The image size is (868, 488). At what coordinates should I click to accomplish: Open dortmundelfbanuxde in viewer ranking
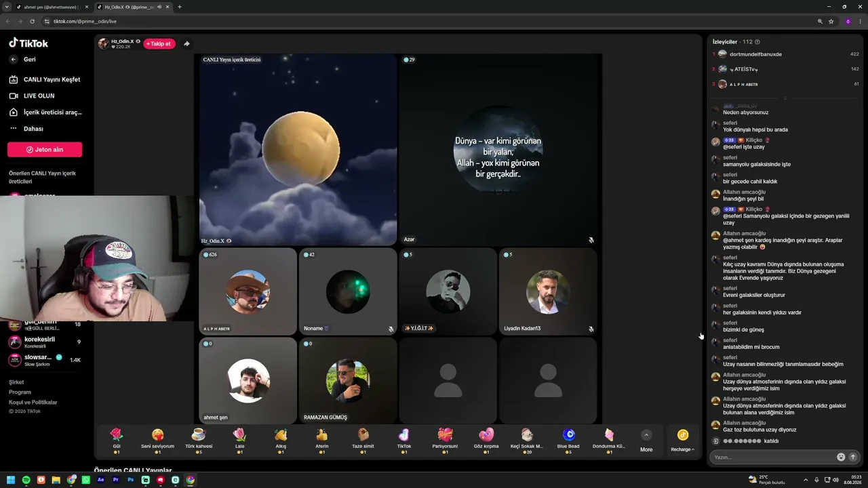785,54
